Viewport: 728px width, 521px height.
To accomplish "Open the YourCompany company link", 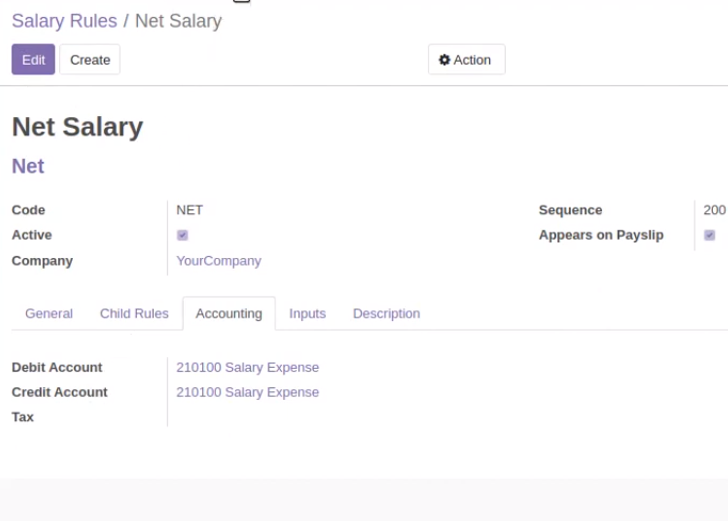I will pyautogui.click(x=219, y=261).
